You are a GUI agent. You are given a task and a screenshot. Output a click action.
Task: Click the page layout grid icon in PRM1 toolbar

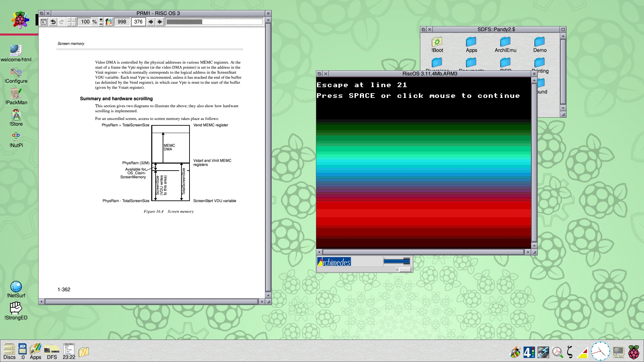pos(71,22)
